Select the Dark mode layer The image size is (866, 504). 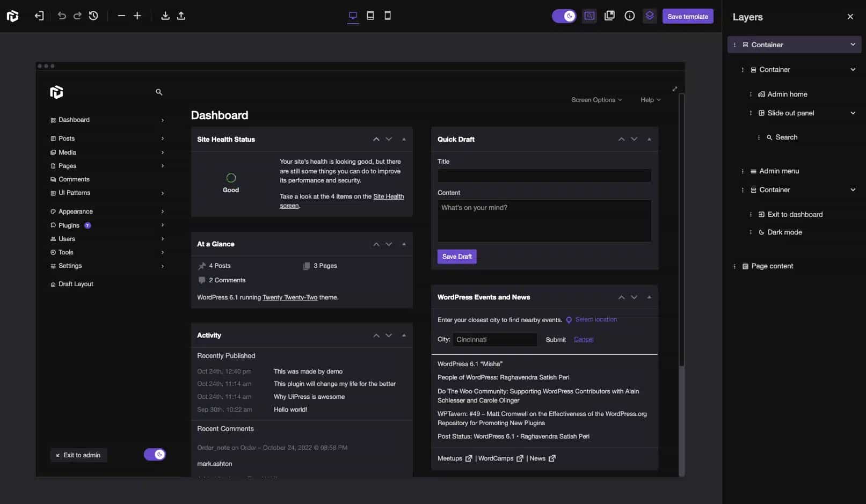coord(784,232)
